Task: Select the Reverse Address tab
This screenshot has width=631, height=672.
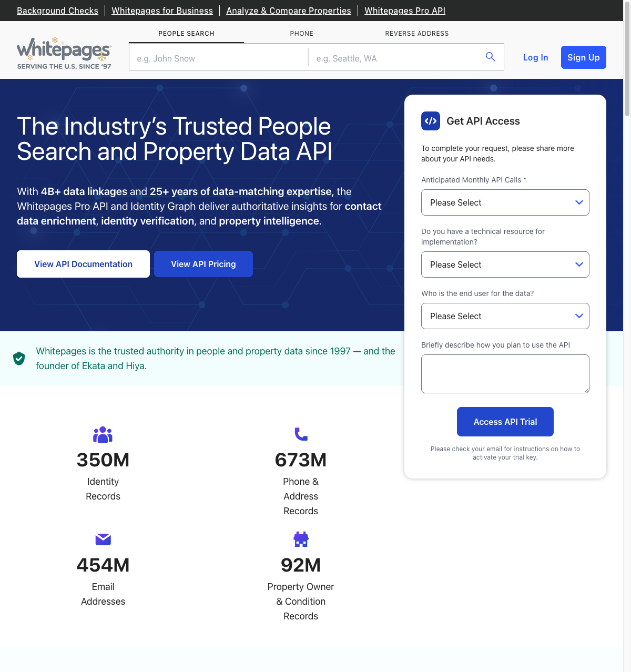Action: pyautogui.click(x=416, y=34)
